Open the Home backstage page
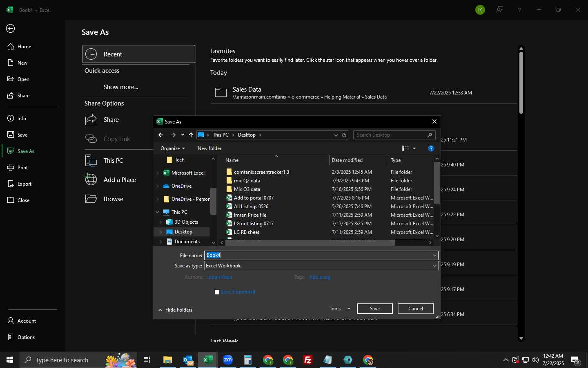The image size is (588, 368). pos(24,47)
